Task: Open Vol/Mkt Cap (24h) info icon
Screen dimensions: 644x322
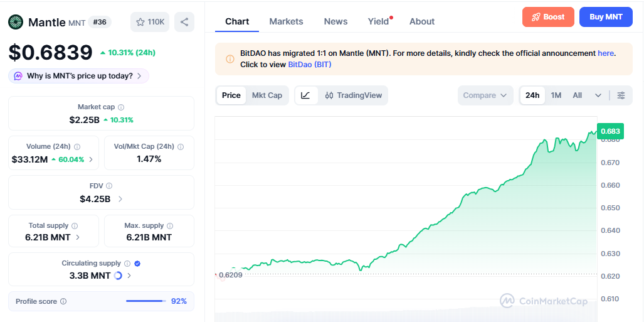Action: tap(181, 147)
